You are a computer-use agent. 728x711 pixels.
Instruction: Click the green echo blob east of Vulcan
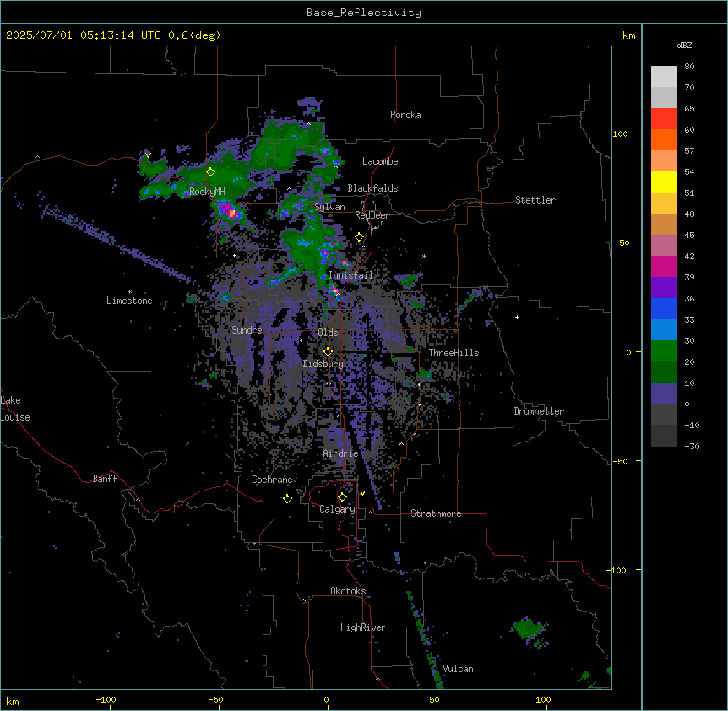click(x=529, y=630)
